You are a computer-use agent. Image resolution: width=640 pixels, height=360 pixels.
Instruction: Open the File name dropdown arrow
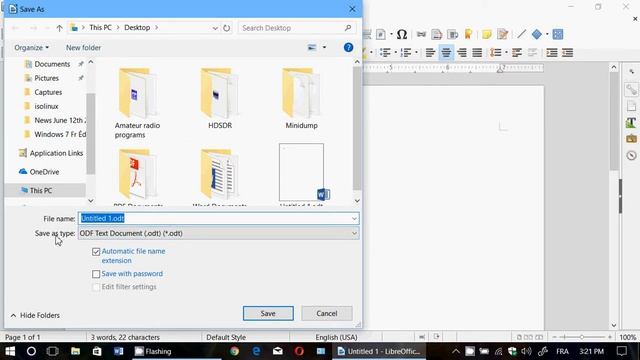[354, 218]
